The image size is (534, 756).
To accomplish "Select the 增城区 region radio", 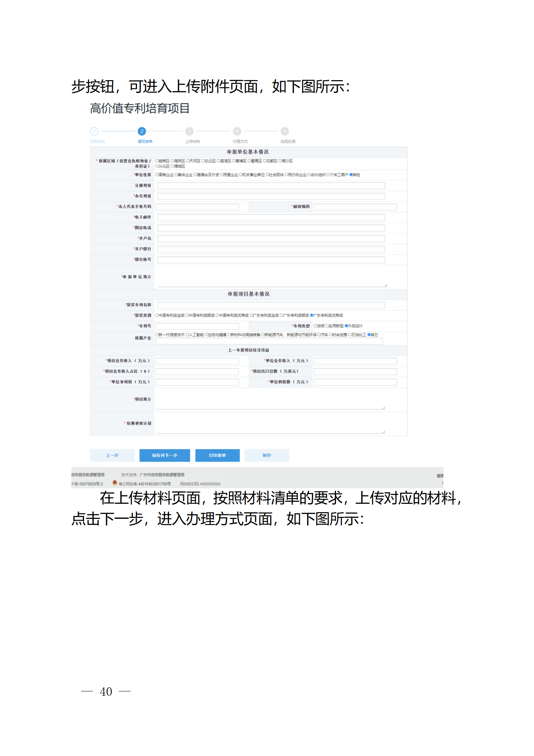I will 172,166.
